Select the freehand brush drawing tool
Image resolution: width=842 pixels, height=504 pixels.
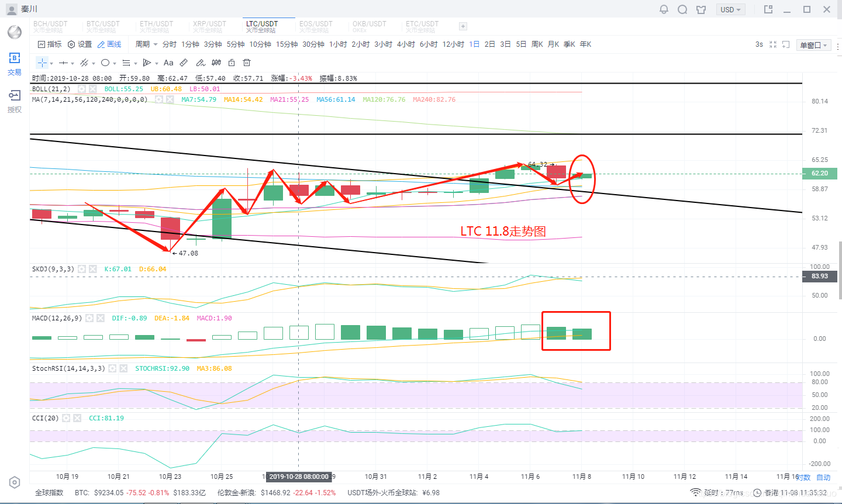click(x=200, y=63)
